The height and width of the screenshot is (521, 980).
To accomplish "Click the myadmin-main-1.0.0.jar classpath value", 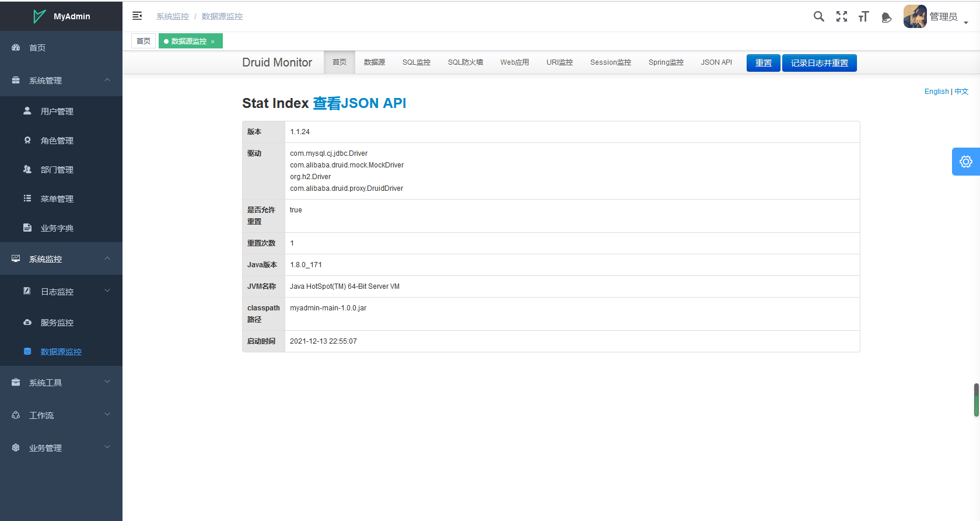I will (x=328, y=308).
